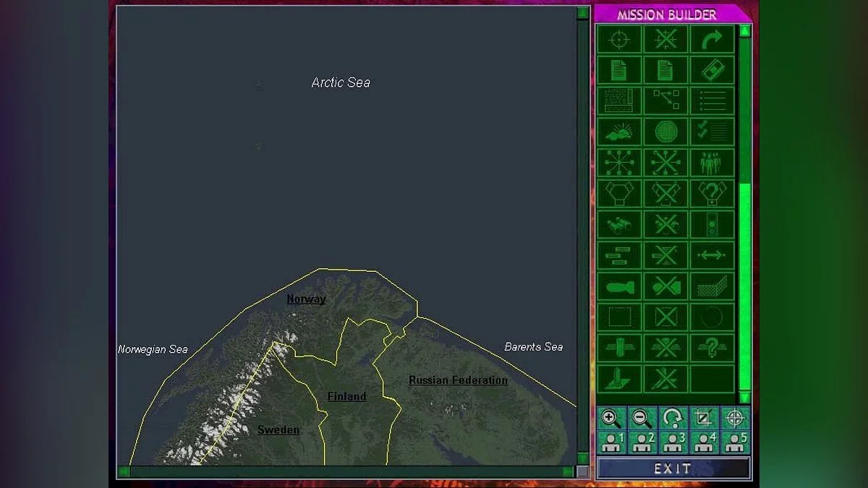Click the curved arrow icon
The width and height of the screenshot is (868, 488).
coord(712,39)
